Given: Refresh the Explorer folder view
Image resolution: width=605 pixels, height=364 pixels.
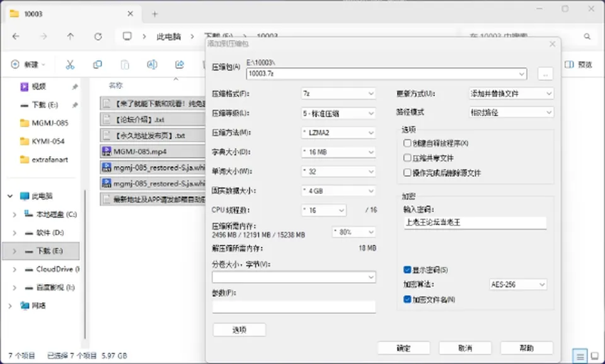Looking at the screenshot, I should 98,37.
